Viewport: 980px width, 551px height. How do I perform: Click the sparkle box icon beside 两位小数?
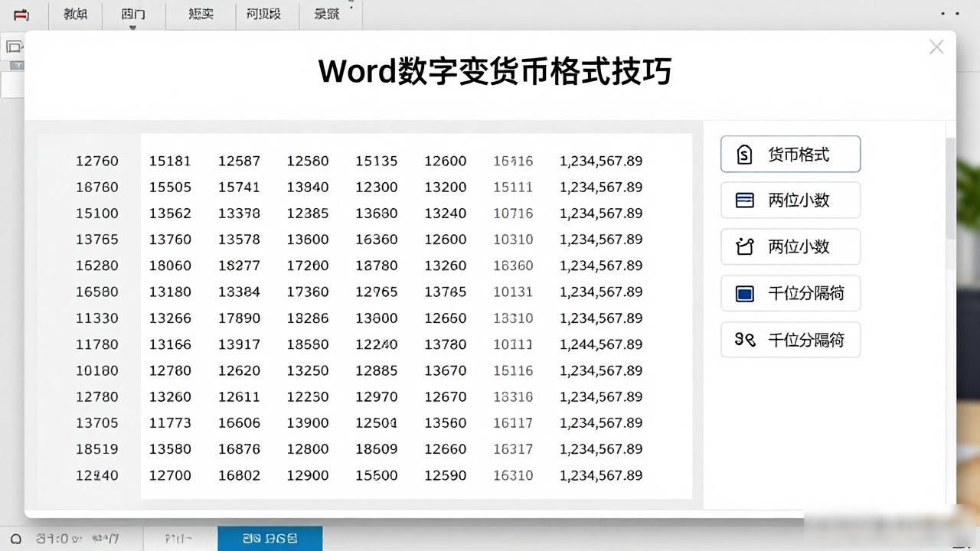pos(744,246)
